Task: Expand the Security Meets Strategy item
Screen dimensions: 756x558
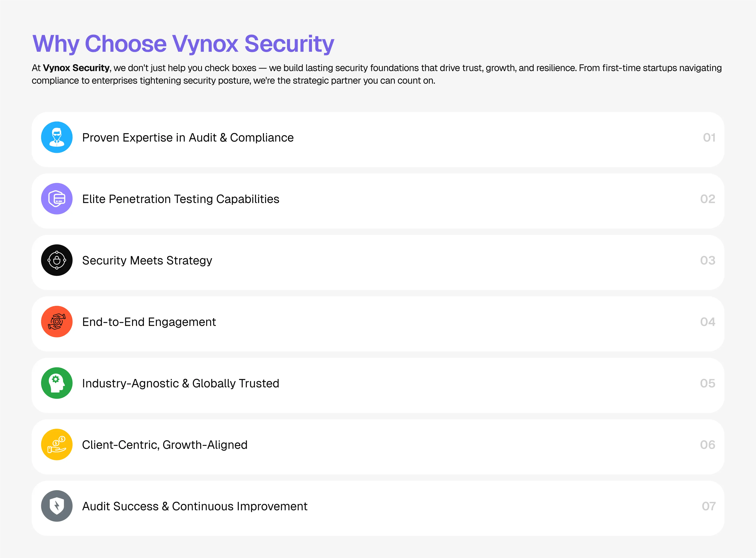Action: pyautogui.click(x=147, y=261)
